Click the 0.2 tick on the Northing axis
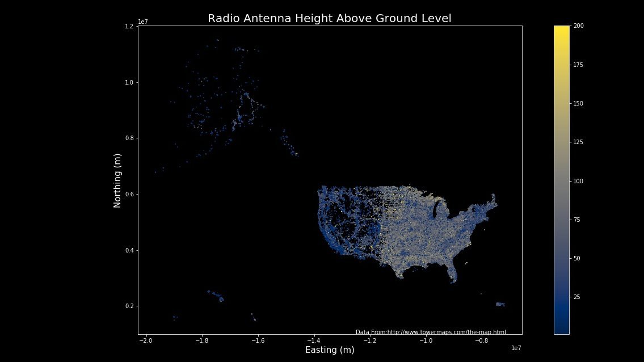644x362 pixels. [x=129, y=306]
